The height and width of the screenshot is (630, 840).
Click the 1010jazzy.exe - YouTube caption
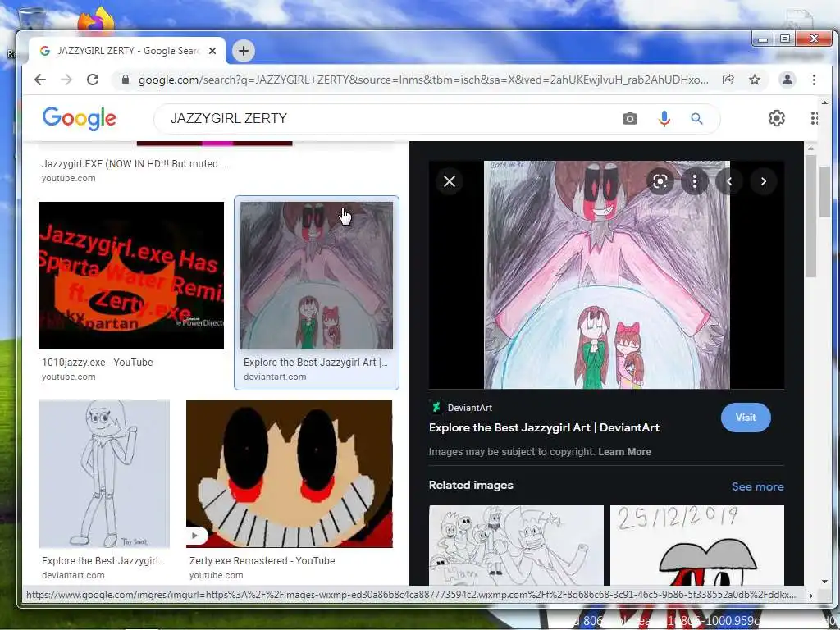(98, 362)
